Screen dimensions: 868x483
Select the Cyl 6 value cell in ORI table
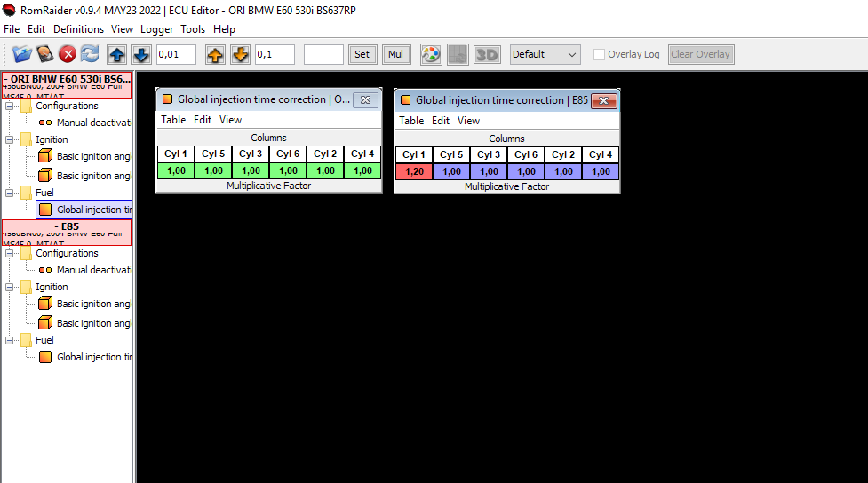point(288,171)
